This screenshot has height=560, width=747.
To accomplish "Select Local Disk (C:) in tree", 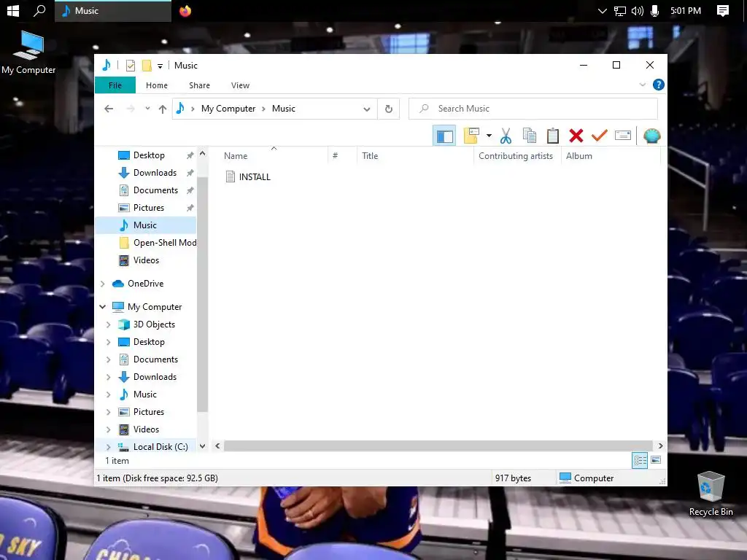I will click(160, 447).
